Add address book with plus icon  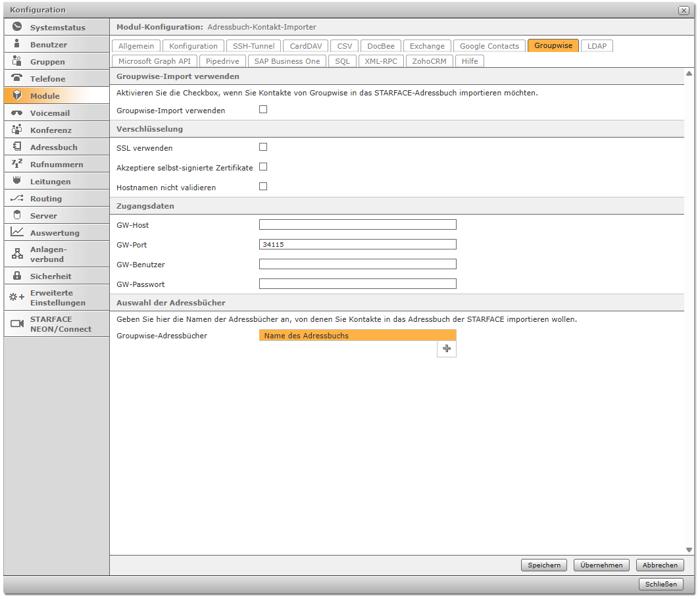coord(447,349)
